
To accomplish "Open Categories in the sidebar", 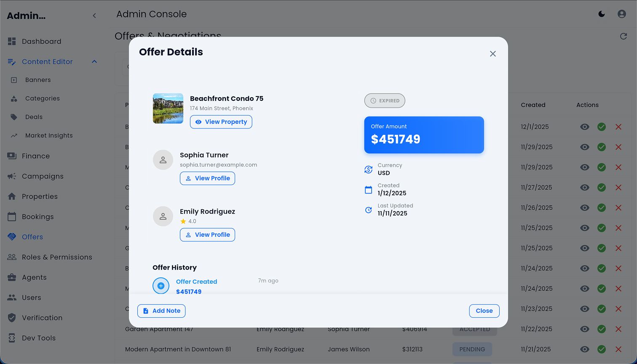I will (43, 99).
